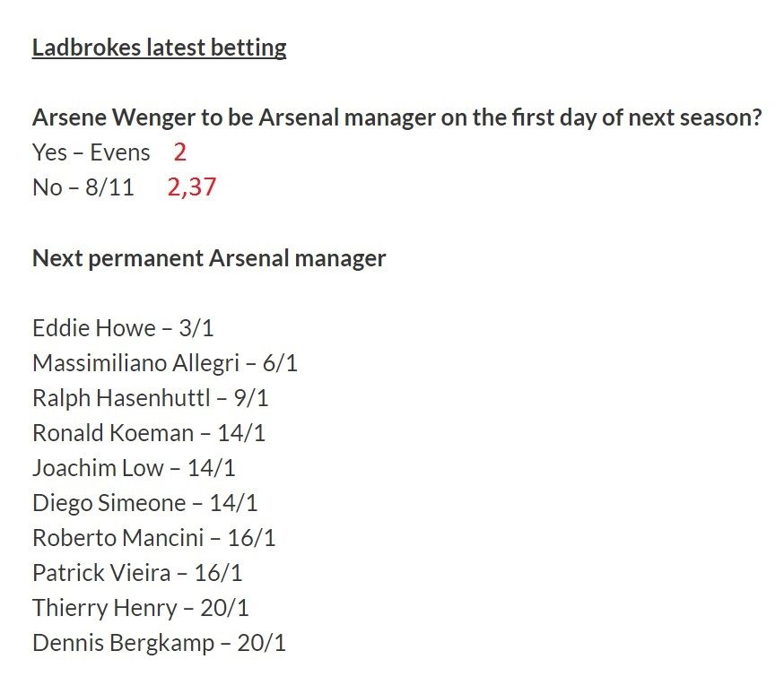The height and width of the screenshot is (694, 784).
Task: Click the Eddie Howe – 3/1 entry
Action: 123,328
